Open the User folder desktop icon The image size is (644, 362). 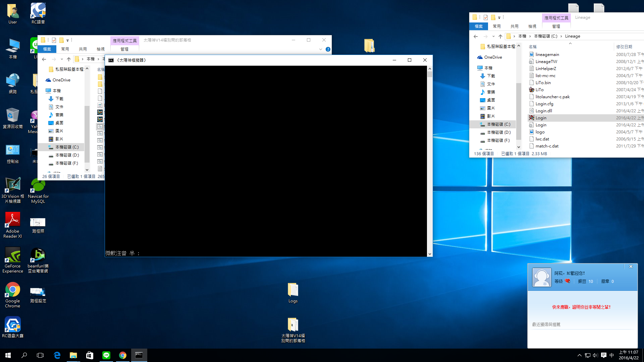[x=12, y=13]
